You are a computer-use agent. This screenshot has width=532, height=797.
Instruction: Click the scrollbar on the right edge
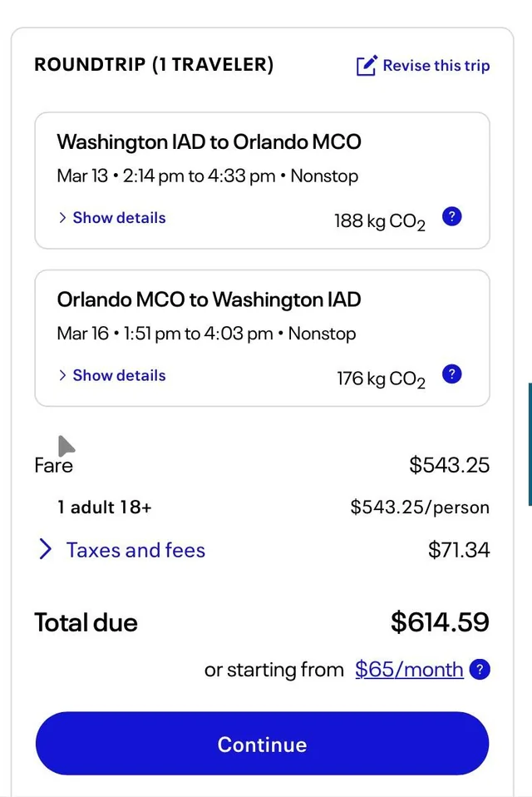tap(530, 445)
